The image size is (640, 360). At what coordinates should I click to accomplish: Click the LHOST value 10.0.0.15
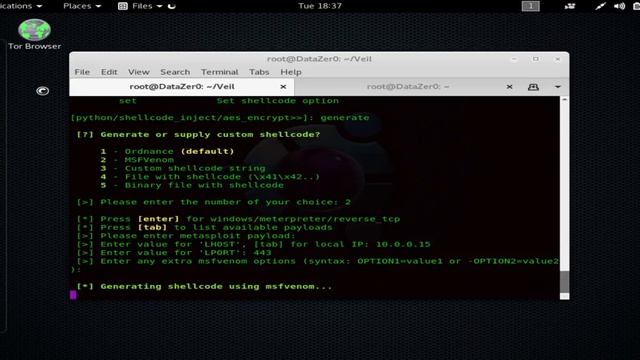403,244
